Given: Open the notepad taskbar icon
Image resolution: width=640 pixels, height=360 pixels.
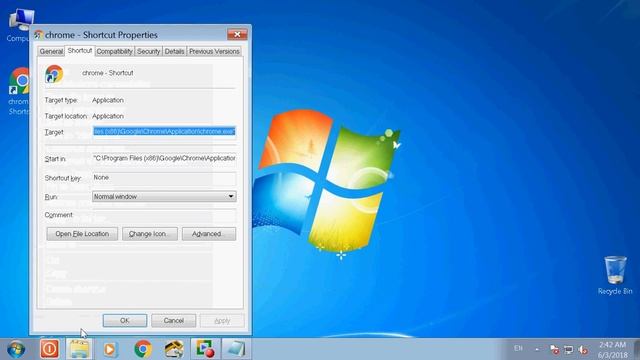Looking at the screenshot, I should (236, 349).
